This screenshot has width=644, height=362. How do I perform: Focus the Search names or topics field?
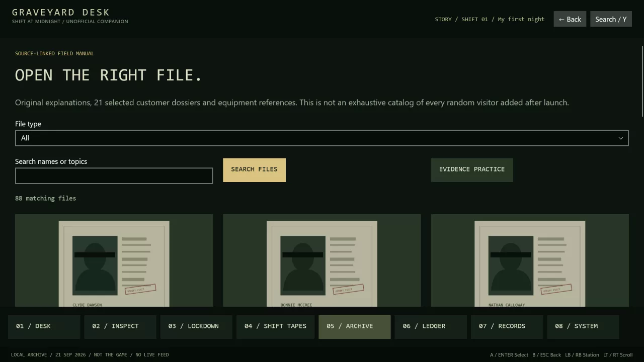click(x=114, y=175)
